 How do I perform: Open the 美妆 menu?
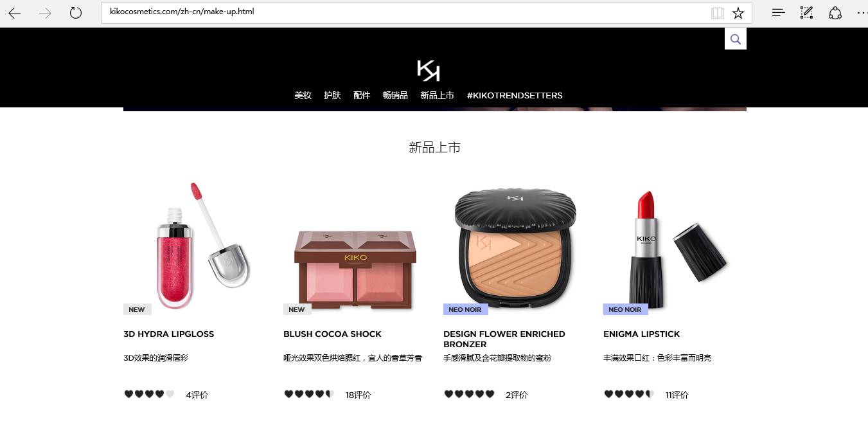tap(303, 95)
